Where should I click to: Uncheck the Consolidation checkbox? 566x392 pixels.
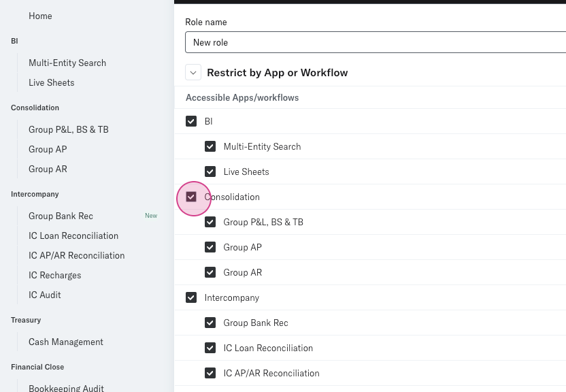(191, 197)
